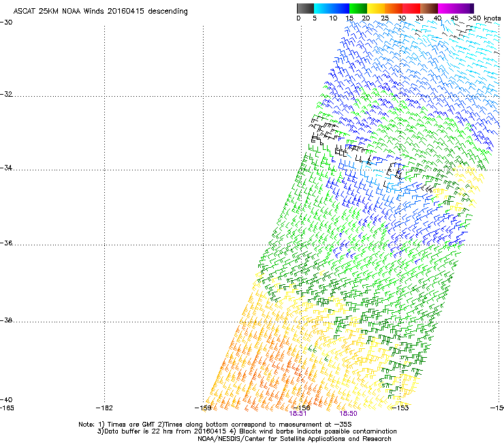Click the brown 35-40 knots legend segment
The width and height of the screenshot is (504, 443).
429,8
